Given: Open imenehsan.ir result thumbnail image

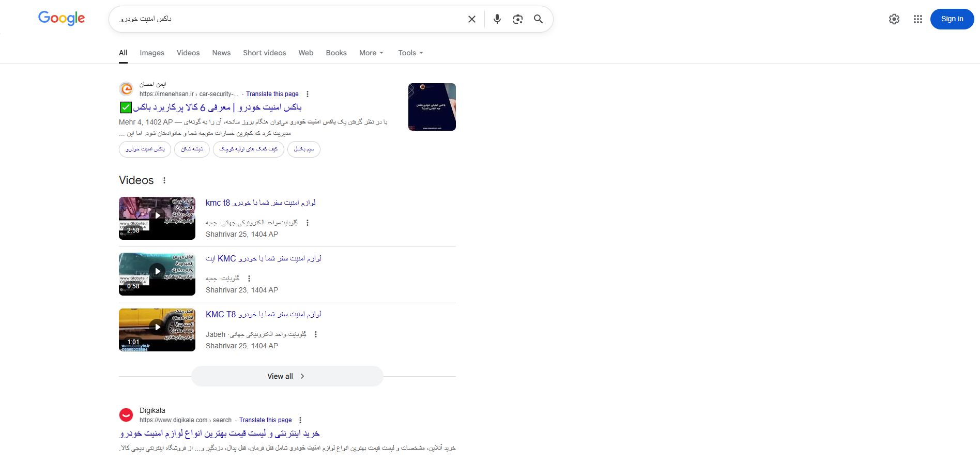Looking at the screenshot, I should tap(432, 107).
